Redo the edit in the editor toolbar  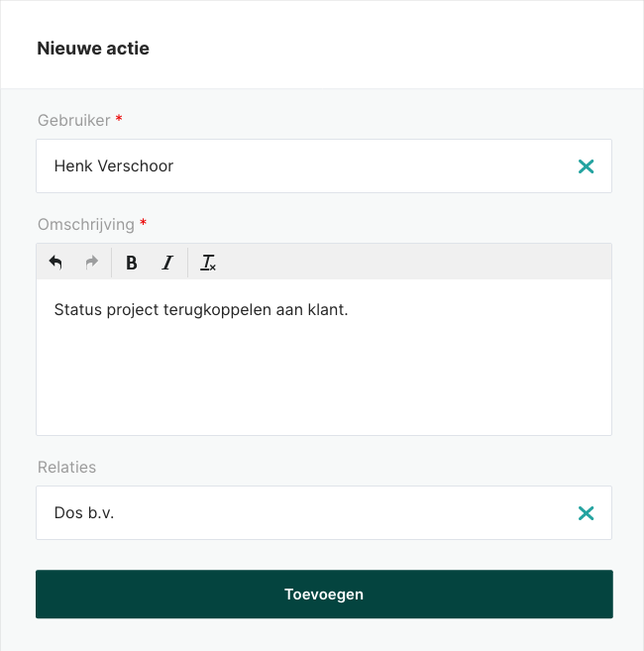coord(92,263)
